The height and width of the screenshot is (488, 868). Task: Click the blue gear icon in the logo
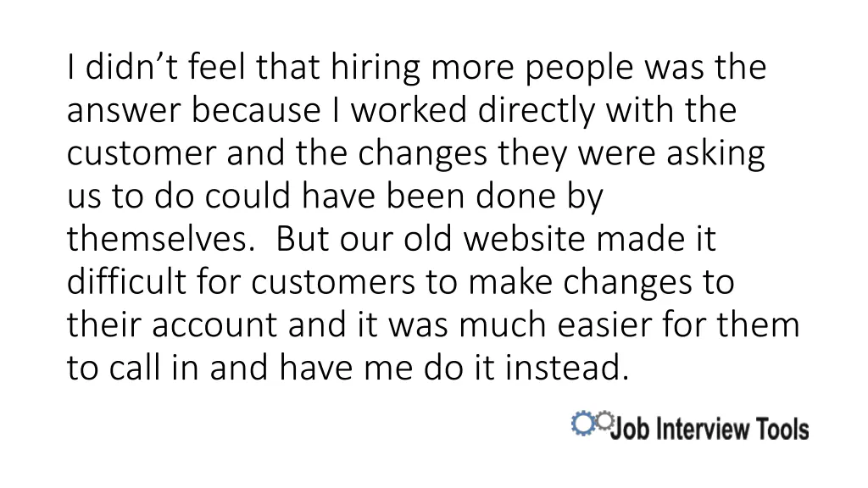(582, 424)
